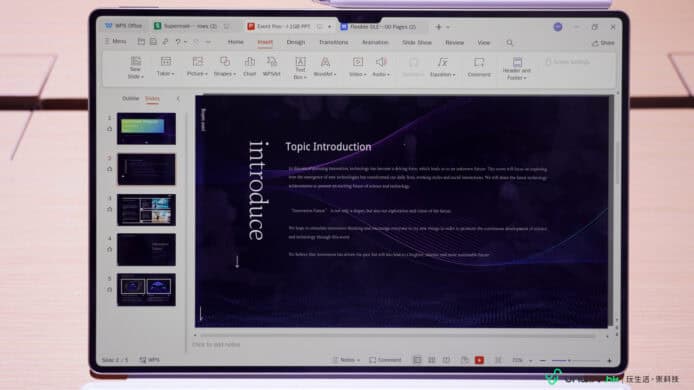Screen dimensions: 694x390
Task: Open the Design ribbon tab
Action: click(296, 42)
